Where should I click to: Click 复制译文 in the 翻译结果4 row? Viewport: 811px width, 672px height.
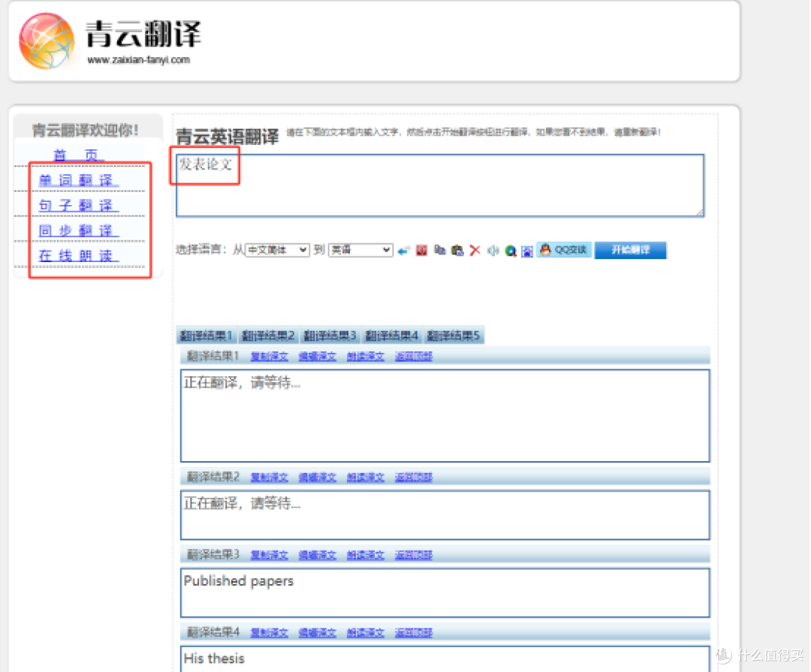click(x=270, y=633)
